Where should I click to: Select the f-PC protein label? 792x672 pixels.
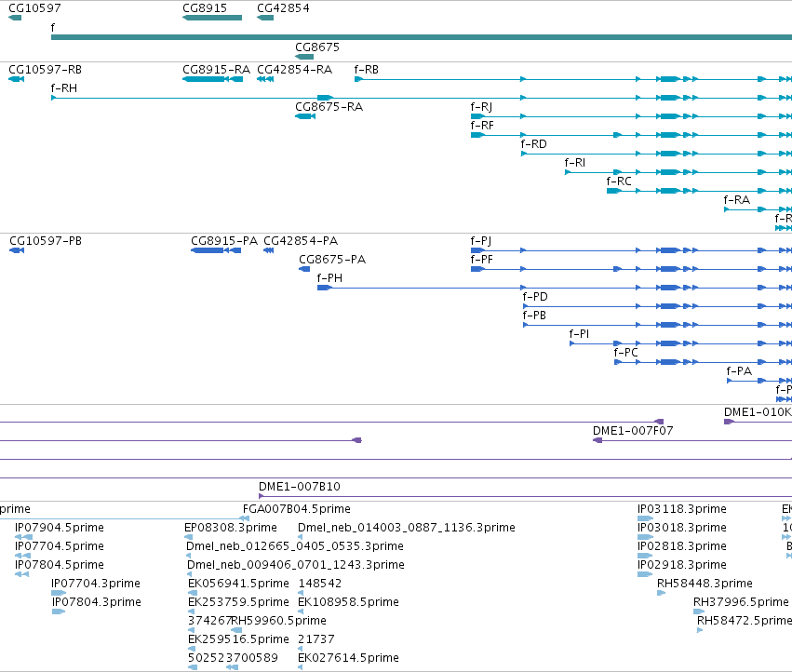coord(625,353)
